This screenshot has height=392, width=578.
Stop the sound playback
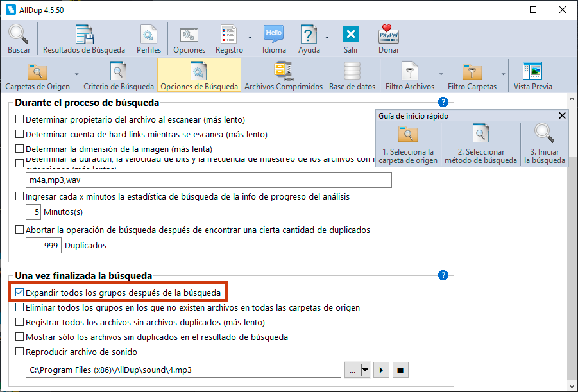click(x=400, y=370)
